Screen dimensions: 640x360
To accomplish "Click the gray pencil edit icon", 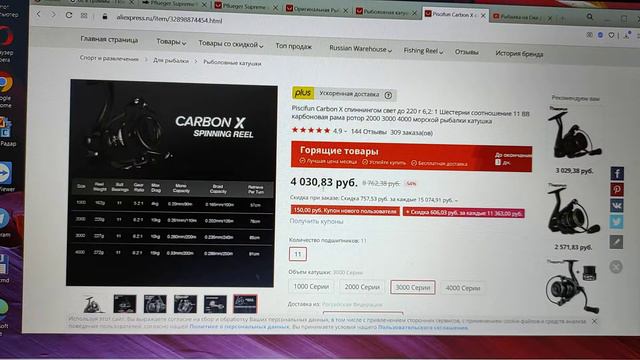I will [616, 242].
